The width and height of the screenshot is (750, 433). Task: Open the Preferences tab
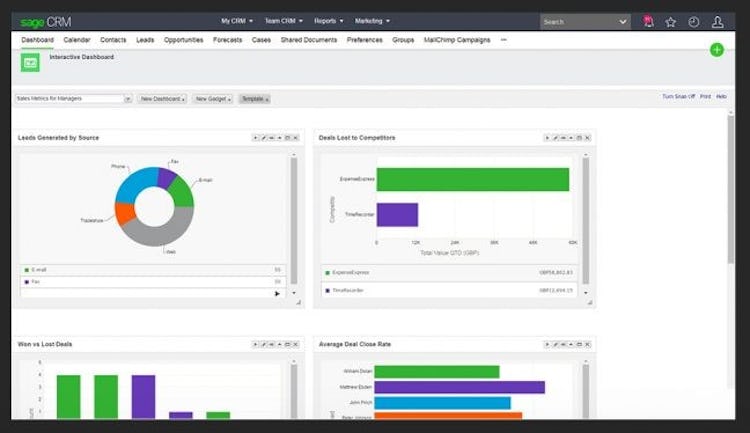[x=364, y=40]
